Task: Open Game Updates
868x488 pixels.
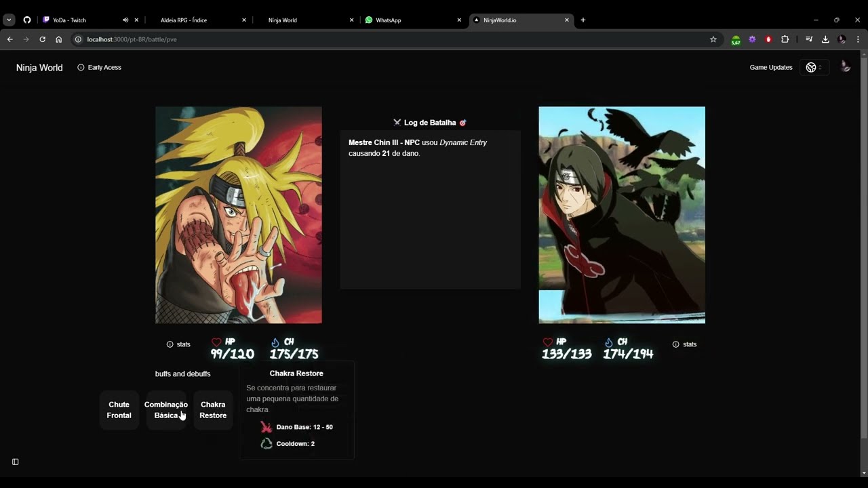Action: click(x=771, y=67)
